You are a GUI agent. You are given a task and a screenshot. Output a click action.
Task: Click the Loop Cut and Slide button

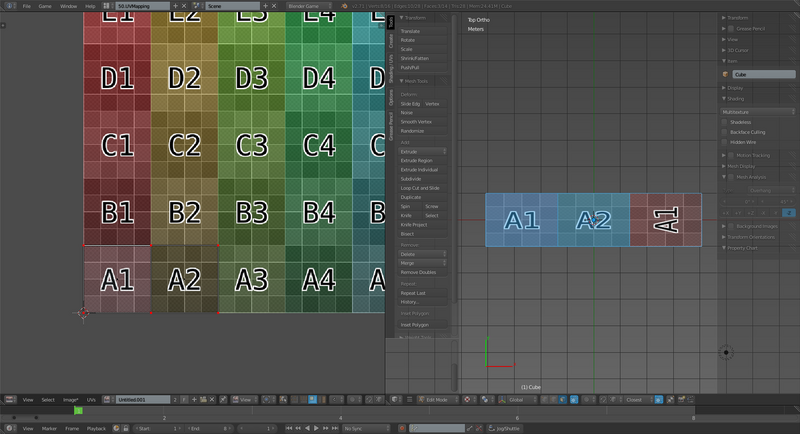click(422, 188)
